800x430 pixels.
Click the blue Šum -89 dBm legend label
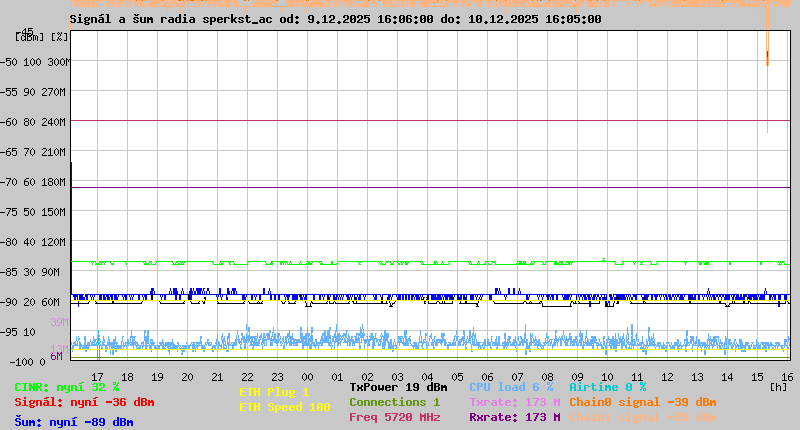(x=73, y=422)
